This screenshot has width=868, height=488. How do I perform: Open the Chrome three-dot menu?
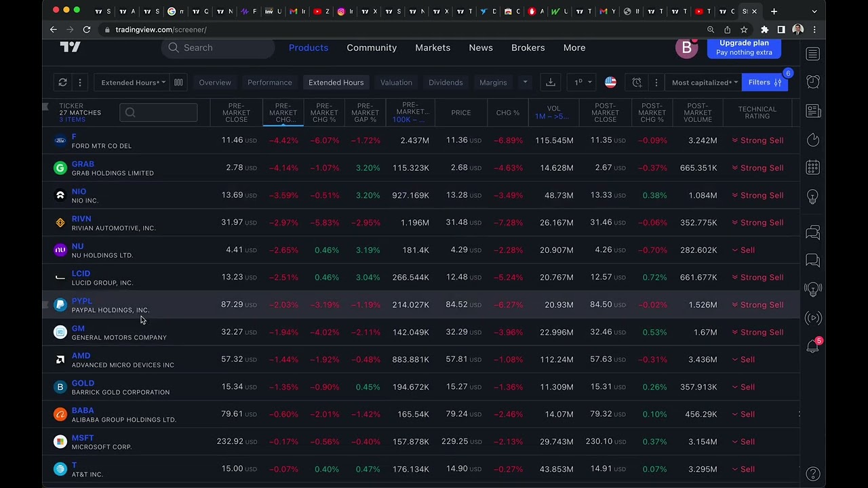[814, 30]
